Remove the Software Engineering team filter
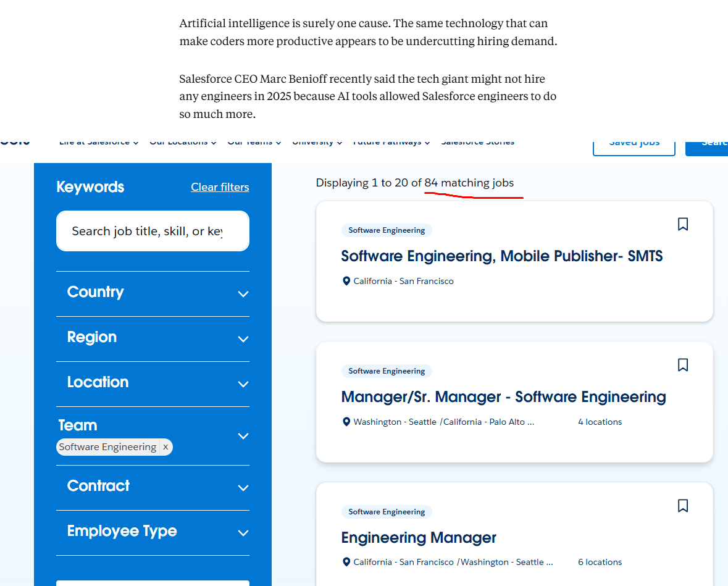Image resolution: width=728 pixels, height=586 pixels. pos(165,447)
